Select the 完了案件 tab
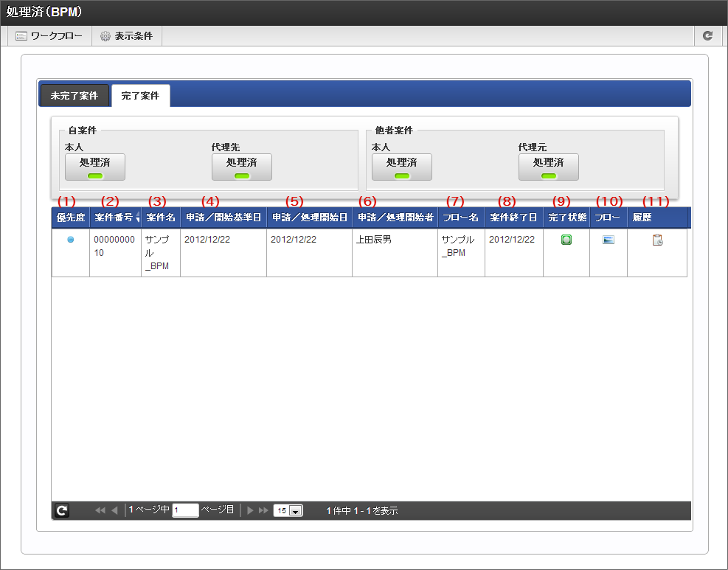This screenshot has height=570, width=728. point(140,96)
